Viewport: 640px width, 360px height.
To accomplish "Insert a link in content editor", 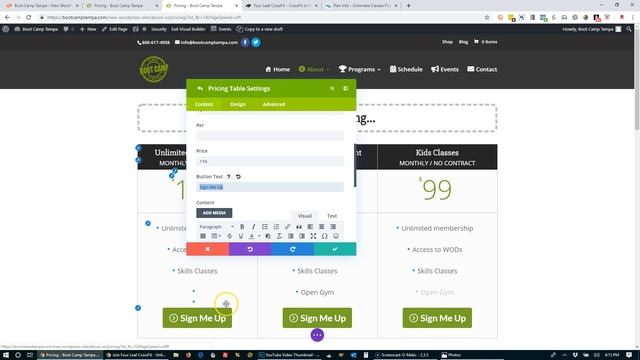I will click(x=288, y=227).
